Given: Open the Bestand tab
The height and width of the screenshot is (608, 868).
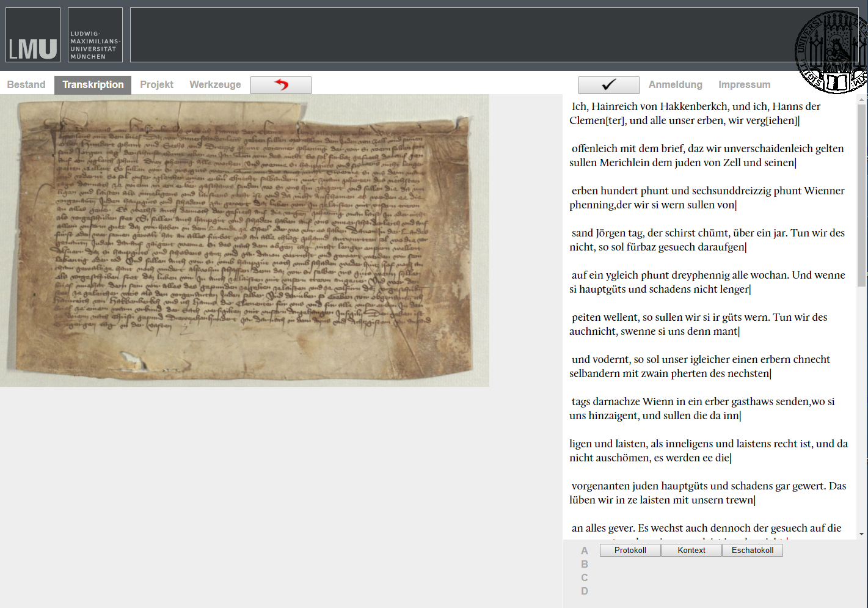Looking at the screenshot, I should pyautogui.click(x=26, y=85).
